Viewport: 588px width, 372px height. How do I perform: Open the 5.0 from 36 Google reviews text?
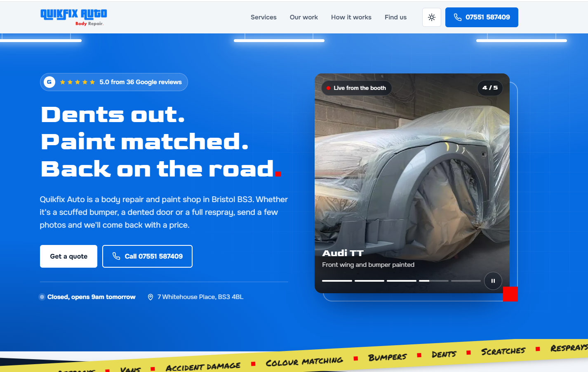(x=141, y=82)
